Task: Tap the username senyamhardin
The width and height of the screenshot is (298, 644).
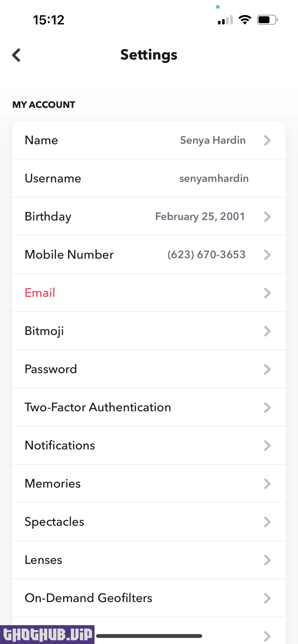Action: click(214, 178)
